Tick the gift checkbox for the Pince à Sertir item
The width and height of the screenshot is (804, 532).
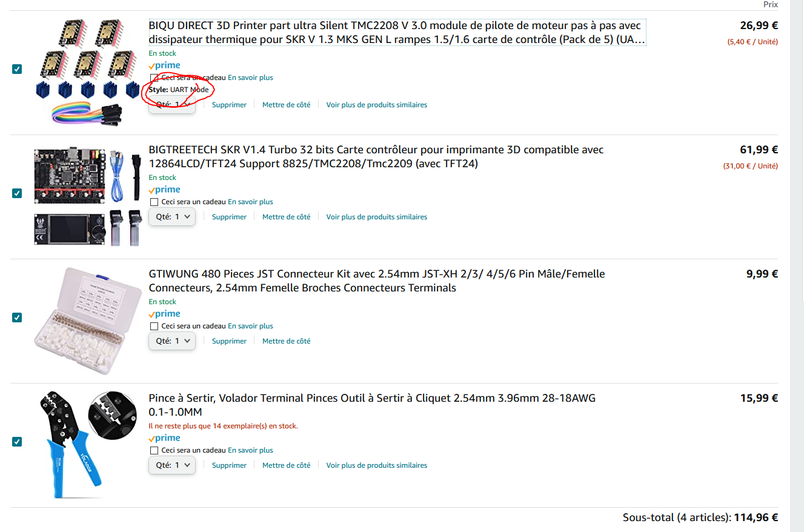[154, 450]
